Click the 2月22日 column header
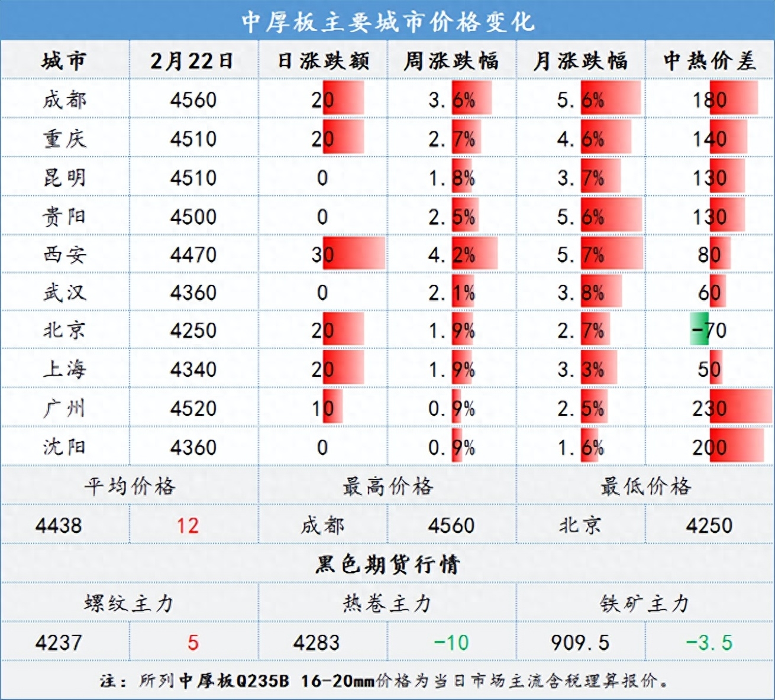 [192, 59]
